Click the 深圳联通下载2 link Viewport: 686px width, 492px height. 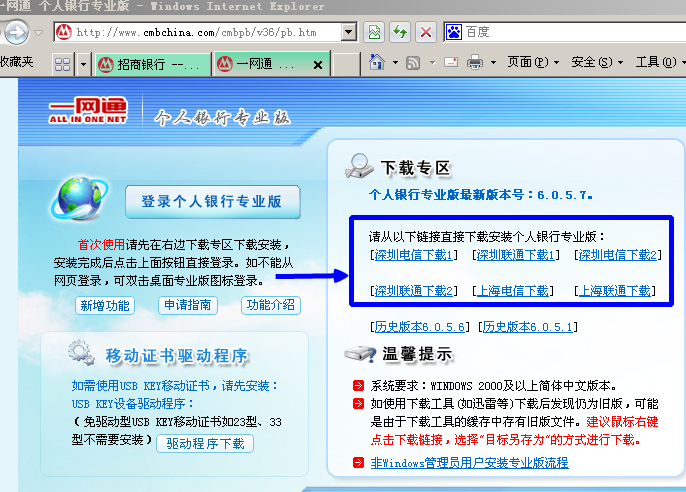pos(413,291)
